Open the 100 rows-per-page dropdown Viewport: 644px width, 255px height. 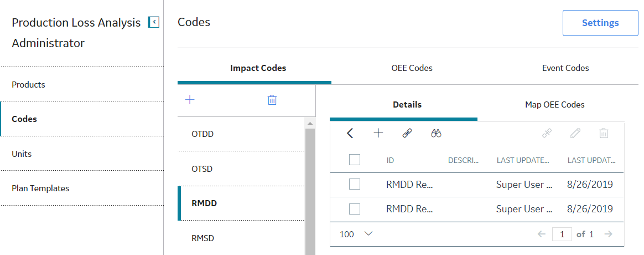click(356, 234)
